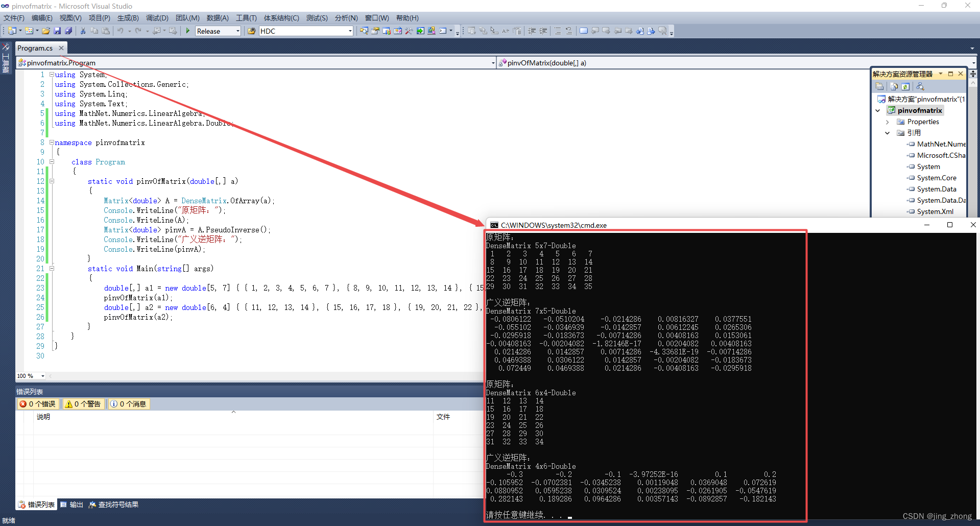This screenshot has width=980, height=526.
Task: Collapse the 引用 references node
Action: tap(888, 133)
